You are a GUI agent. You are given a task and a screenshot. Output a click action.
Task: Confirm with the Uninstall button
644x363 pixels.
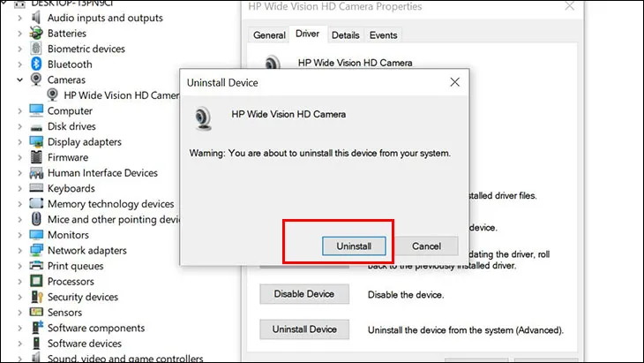click(x=354, y=246)
